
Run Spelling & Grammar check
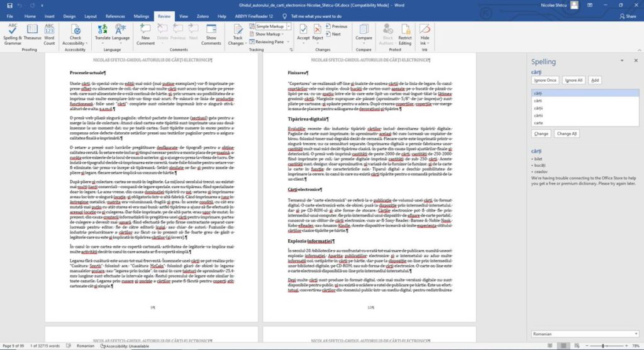[13, 34]
